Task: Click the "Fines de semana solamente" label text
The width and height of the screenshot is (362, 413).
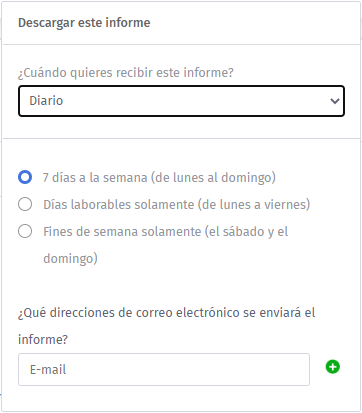Action: tap(122, 232)
